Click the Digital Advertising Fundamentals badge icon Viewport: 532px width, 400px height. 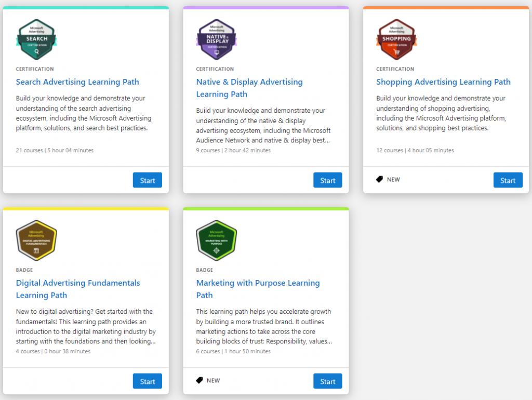coord(36,240)
